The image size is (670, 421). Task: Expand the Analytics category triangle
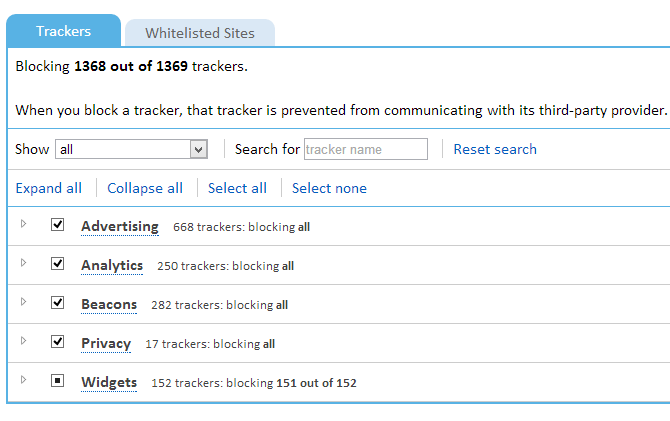click(x=23, y=263)
